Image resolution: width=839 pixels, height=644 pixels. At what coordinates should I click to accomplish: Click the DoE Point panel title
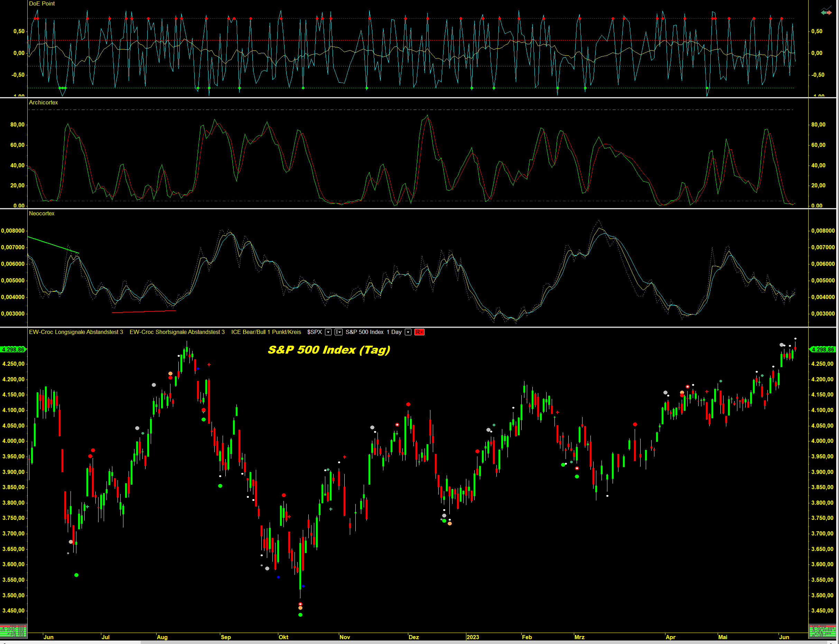(x=42, y=3)
